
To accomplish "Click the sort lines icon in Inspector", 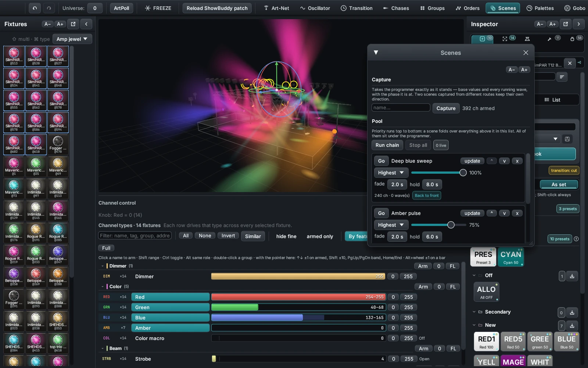I will [x=562, y=77].
